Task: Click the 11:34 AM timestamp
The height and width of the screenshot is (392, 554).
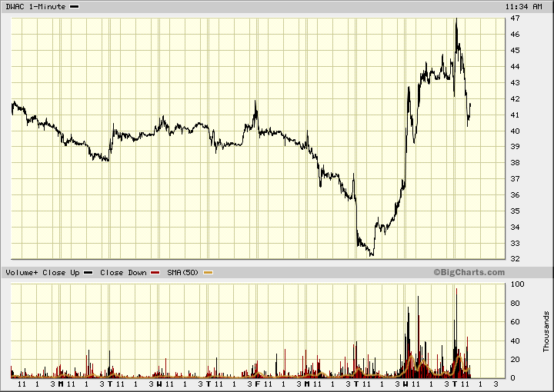Action: (523, 7)
